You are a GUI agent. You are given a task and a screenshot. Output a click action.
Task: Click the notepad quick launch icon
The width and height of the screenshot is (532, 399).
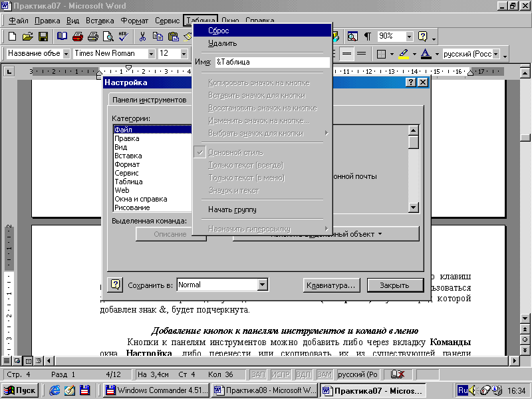point(70,390)
